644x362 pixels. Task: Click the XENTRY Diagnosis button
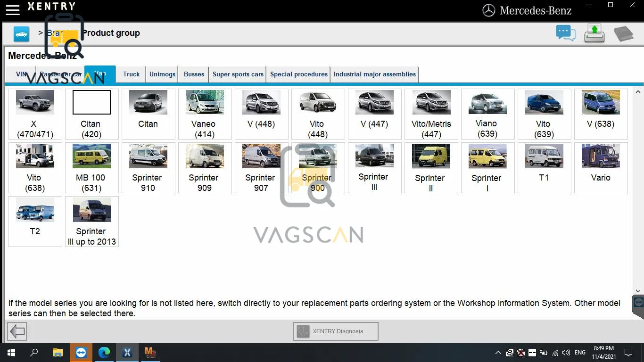[336, 331]
